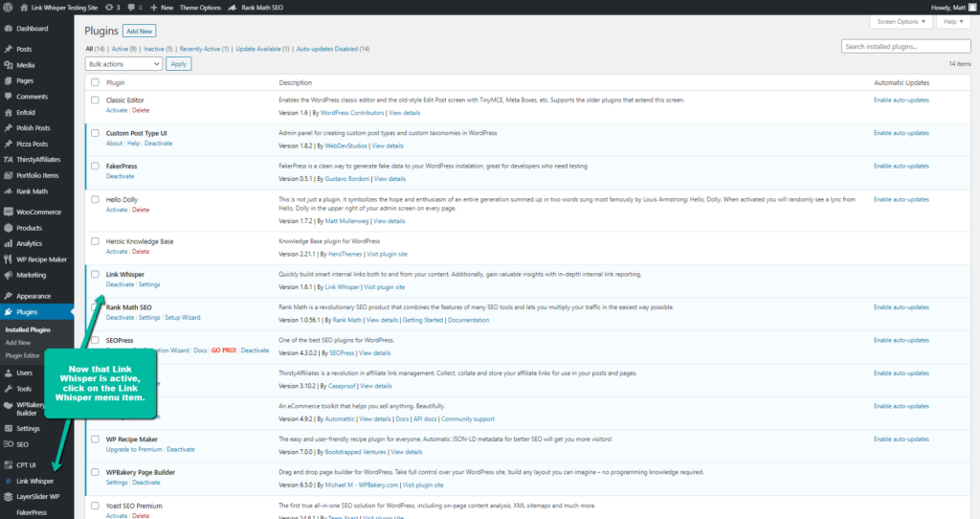Click Link Whisper link icon in sidebar
The image size is (980, 519).
pyautogui.click(x=8, y=482)
